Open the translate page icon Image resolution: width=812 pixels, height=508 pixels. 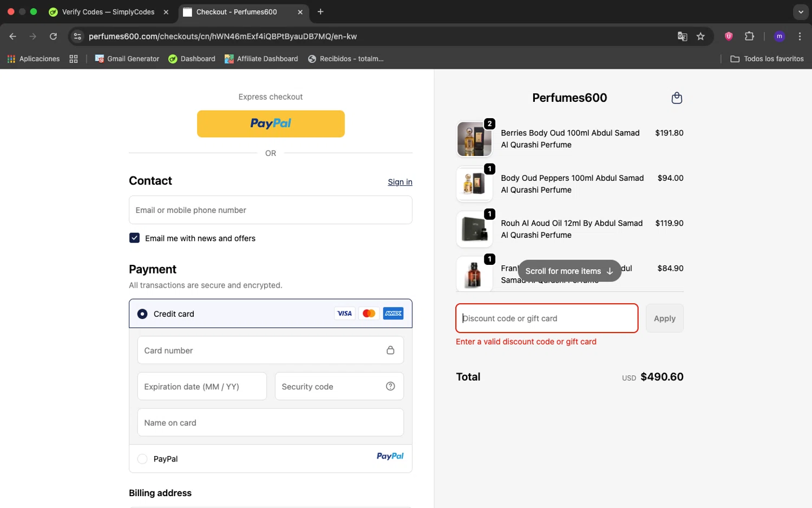[x=682, y=36]
